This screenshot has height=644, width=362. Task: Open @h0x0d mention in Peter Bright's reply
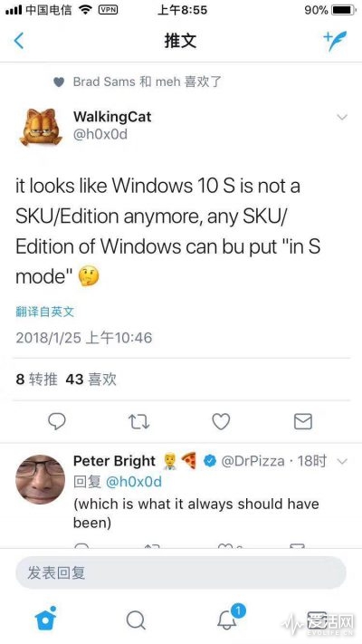tap(134, 481)
